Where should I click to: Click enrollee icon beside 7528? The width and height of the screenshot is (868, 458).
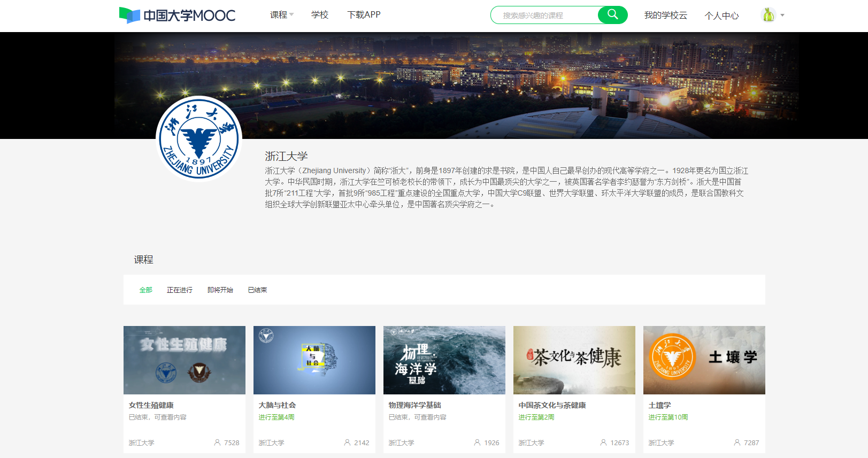(x=217, y=443)
